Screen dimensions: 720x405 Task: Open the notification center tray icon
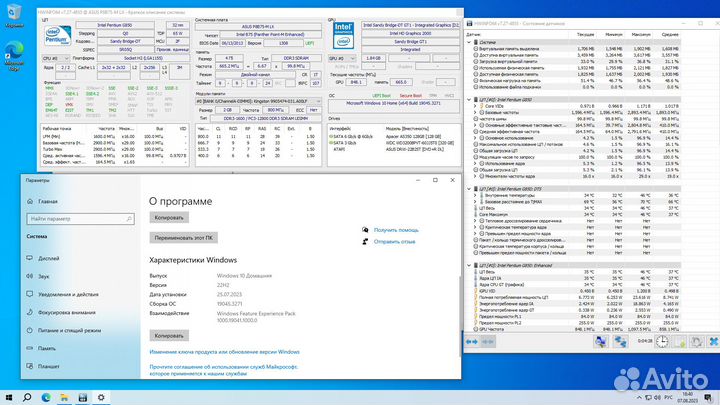[x=709, y=398]
